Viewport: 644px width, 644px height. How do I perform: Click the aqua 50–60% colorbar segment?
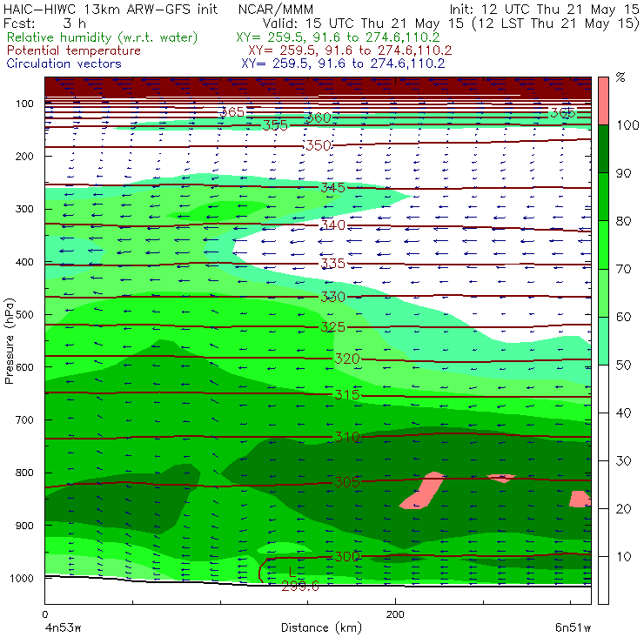603,341
